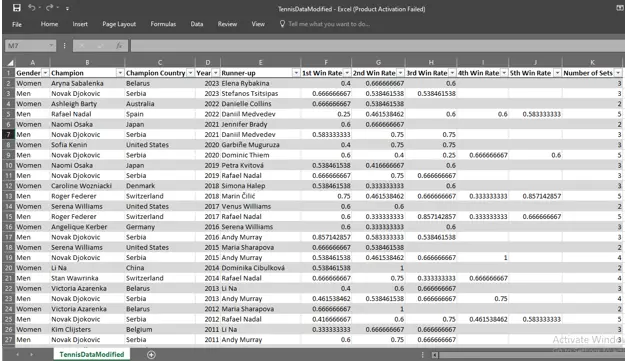Viewport: 625px width, 361px height.
Task: Open the Number of Sets filter dropdown
Action: tap(618, 73)
